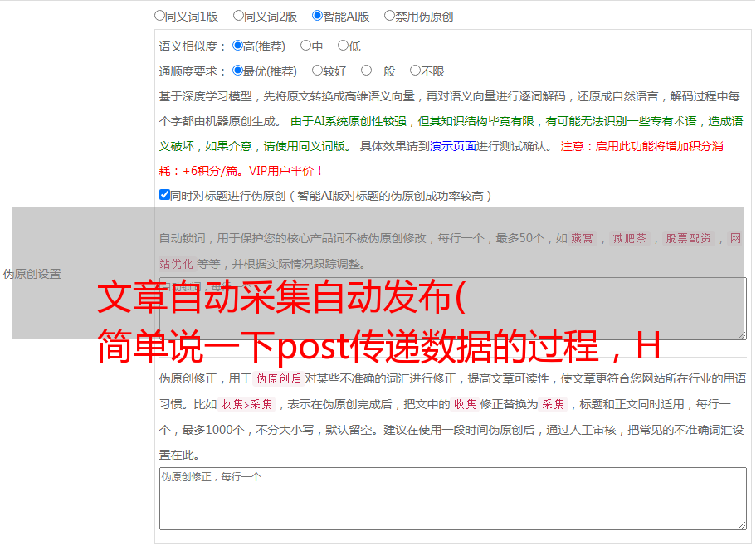Set 语义相似度 to 高(推荐)
The width and height of the screenshot is (756, 546).
(x=237, y=46)
